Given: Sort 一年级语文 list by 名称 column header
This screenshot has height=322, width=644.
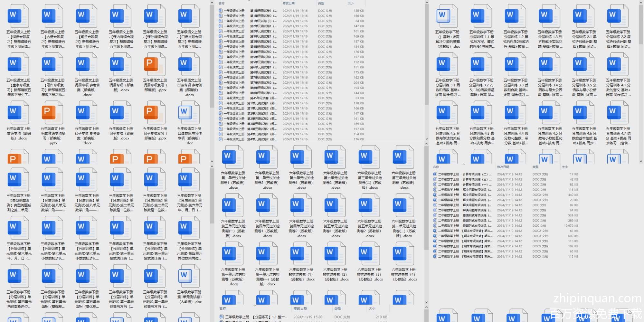Looking at the screenshot, I should [222, 4].
